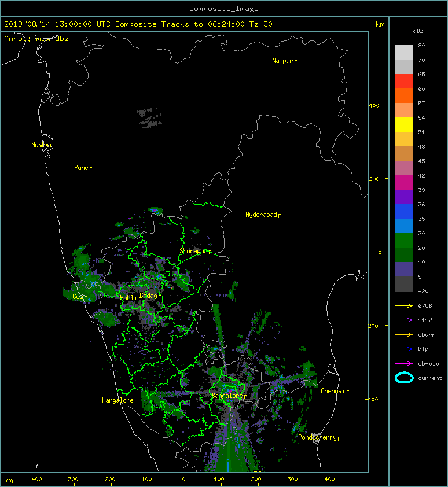Pick the slate purple 5–10 dBZ band

pos(404,270)
